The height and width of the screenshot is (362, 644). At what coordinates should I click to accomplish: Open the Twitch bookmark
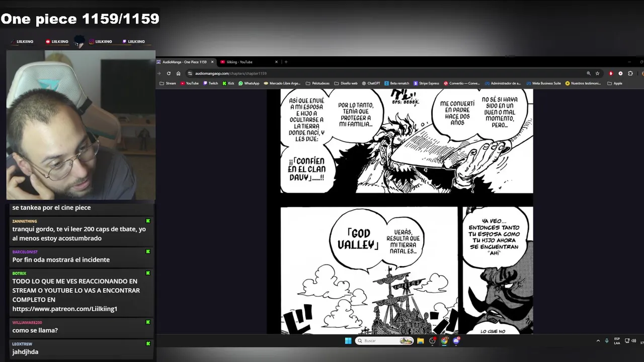[x=211, y=83]
